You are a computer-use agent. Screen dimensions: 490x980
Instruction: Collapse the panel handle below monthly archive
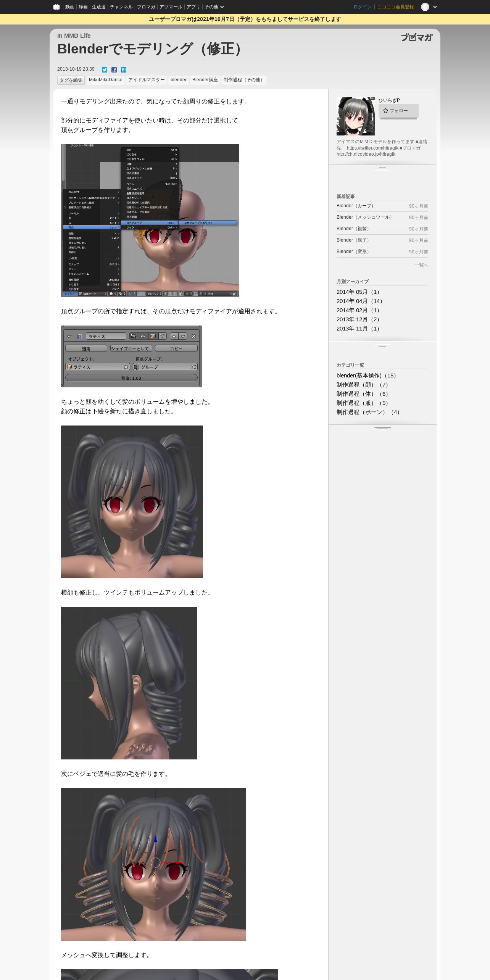coord(382,345)
